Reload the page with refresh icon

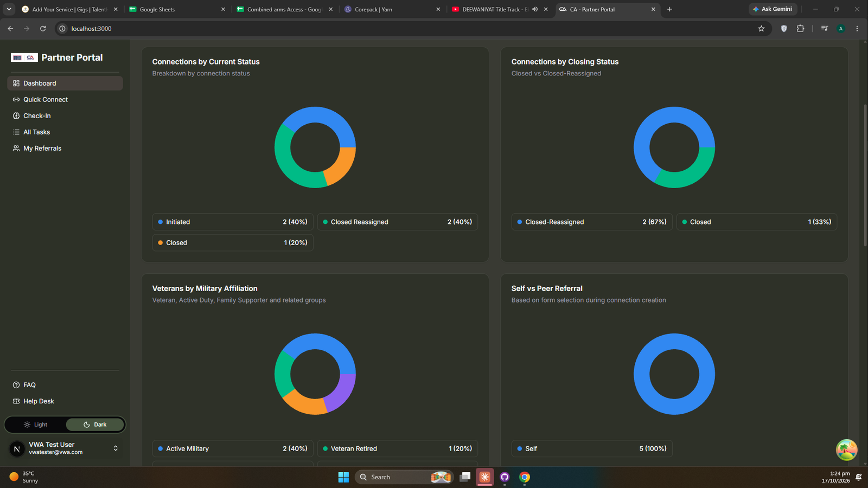pos(43,29)
